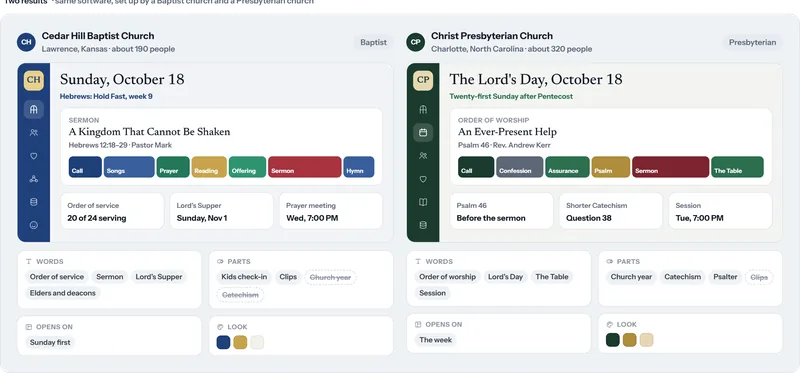
Task: Click the heart icon in Christ Presbyterian sidebar
Action: pyautogui.click(x=423, y=179)
